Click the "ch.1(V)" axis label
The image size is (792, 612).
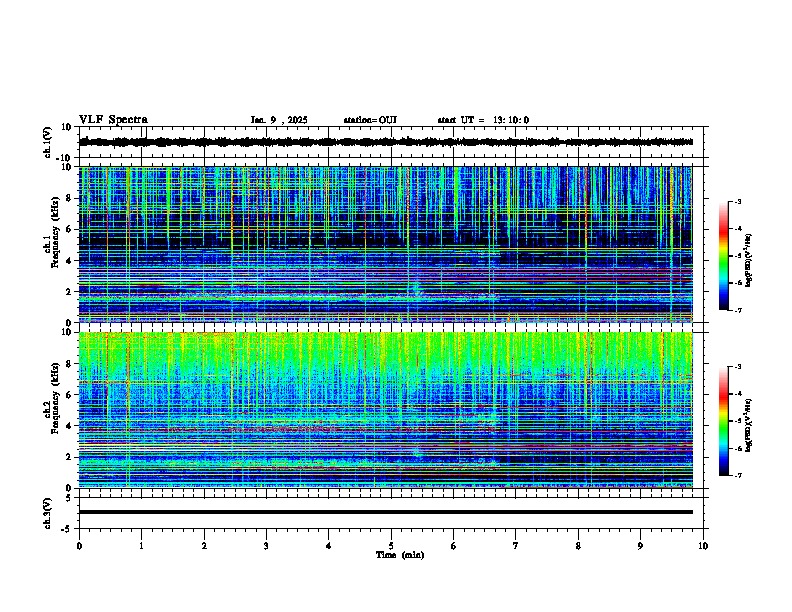coord(48,142)
